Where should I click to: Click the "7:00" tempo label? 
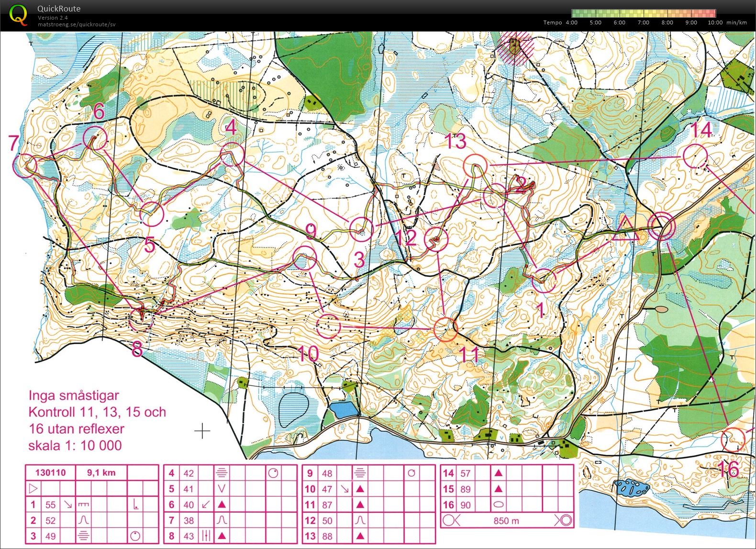644,22
